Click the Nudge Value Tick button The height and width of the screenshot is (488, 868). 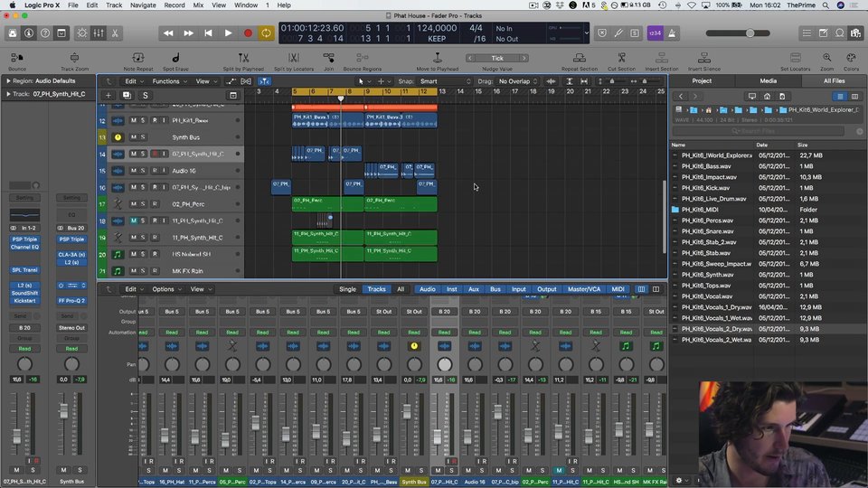pyautogui.click(x=497, y=58)
